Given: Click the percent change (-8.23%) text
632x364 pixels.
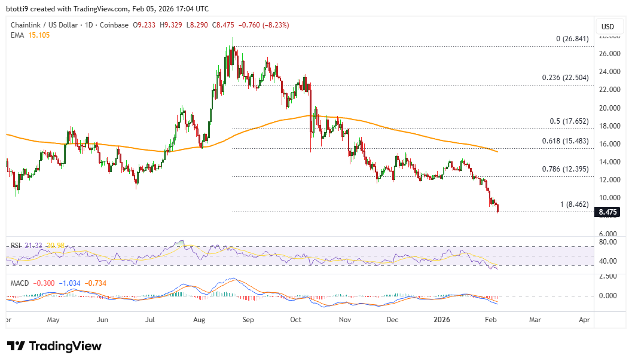Looking at the screenshot, I should tap(276, 25).
